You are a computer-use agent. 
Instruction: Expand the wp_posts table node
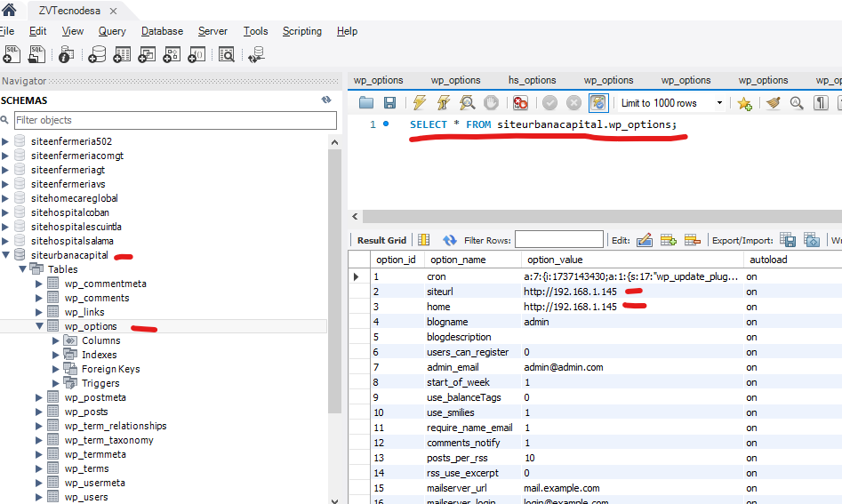(39, 412)
